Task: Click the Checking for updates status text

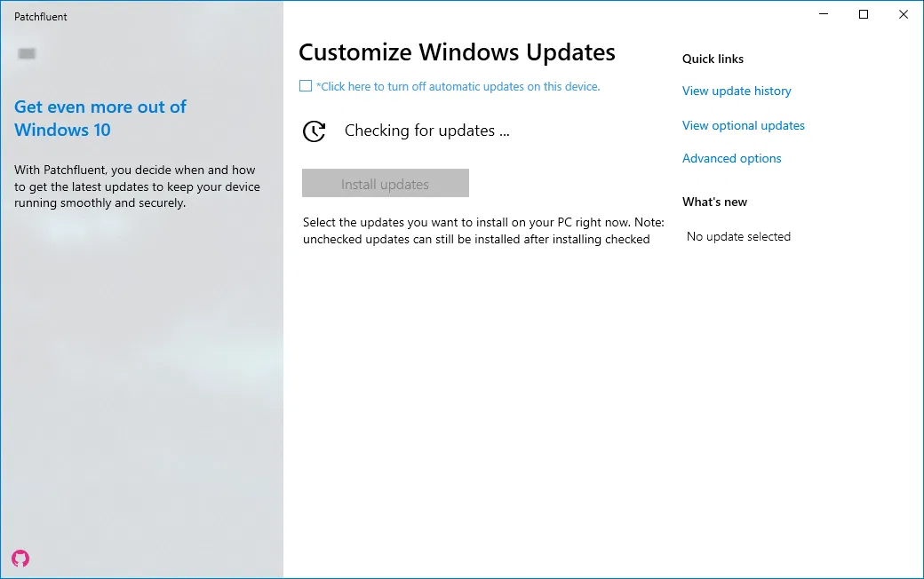Action: pos(426,131)
